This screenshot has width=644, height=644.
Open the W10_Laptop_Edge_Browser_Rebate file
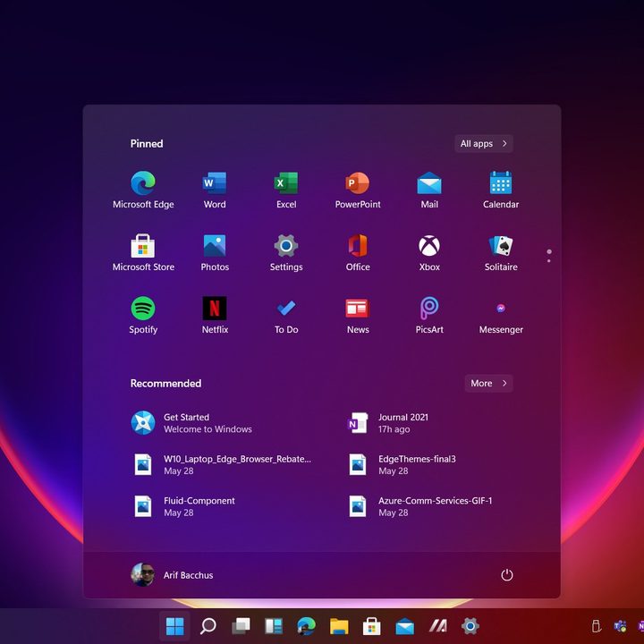tap(224, 464)
